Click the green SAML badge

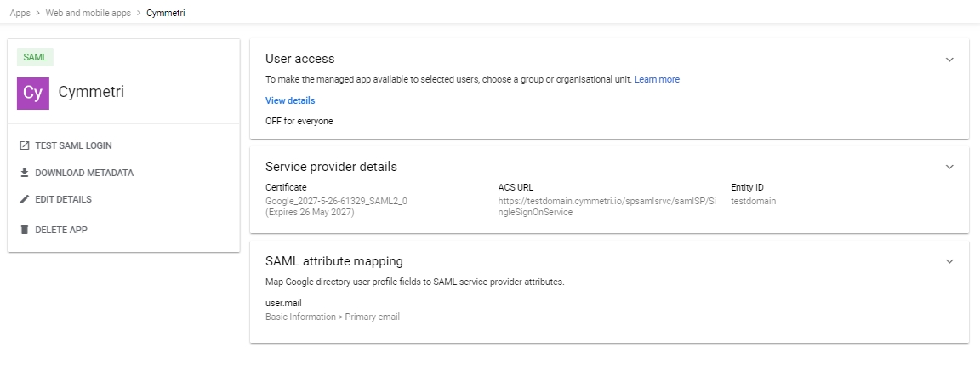pos(36,57)
